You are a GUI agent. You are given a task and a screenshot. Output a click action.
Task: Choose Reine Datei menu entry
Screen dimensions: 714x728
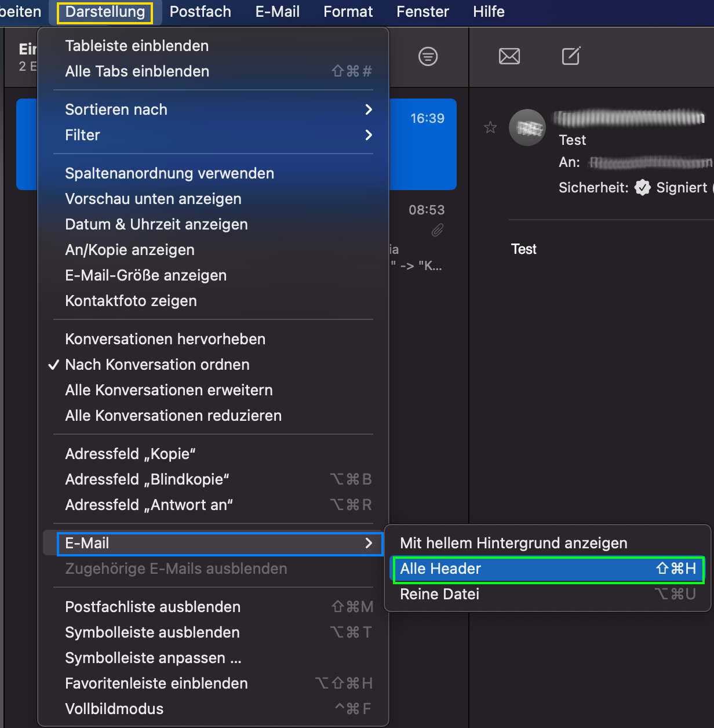point(548,594)
